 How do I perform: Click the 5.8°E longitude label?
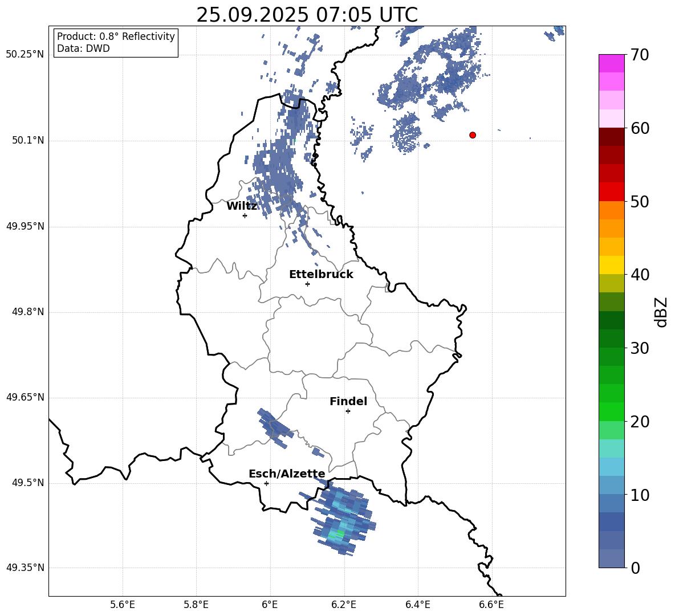pos(196,605)
